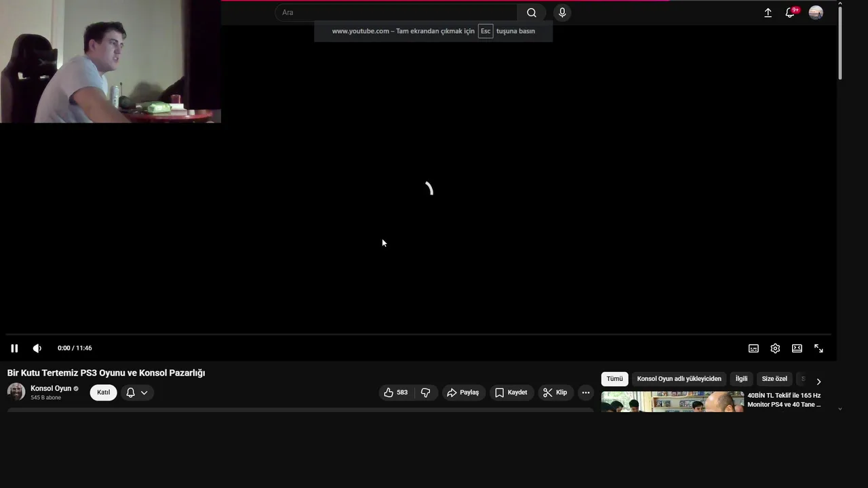Open the account avatar menu
The image size is (868, 488).
(x=816, y=12)
